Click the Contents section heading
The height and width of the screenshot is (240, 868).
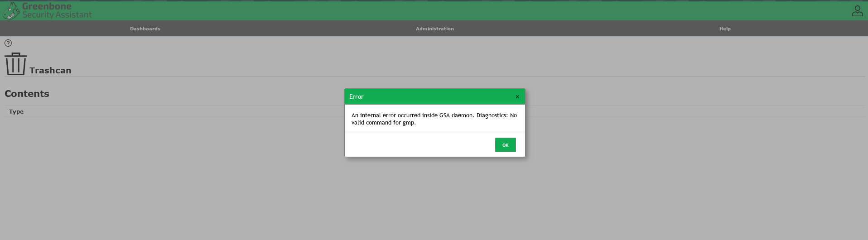click(27, 94)
